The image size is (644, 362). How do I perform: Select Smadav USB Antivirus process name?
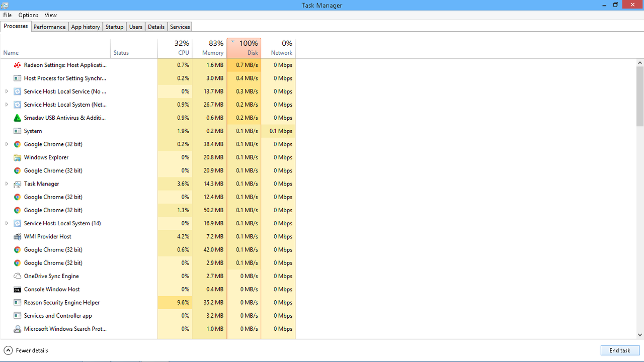pos(65,118)
